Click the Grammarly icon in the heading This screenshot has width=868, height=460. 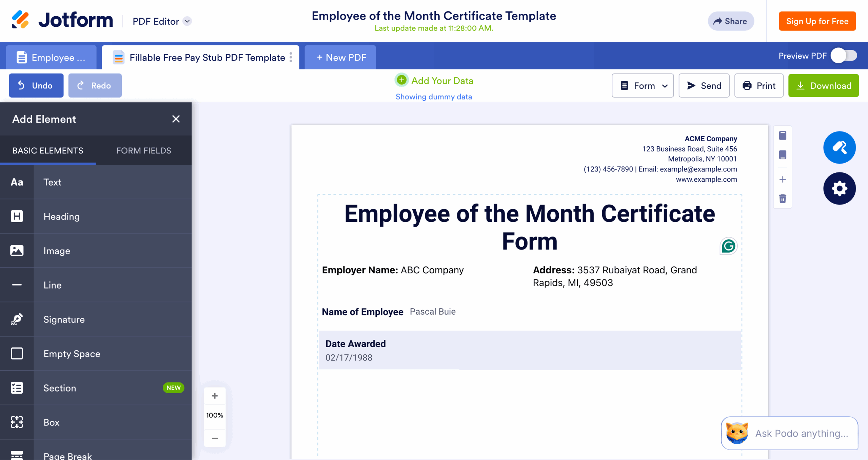click(728, 246)
